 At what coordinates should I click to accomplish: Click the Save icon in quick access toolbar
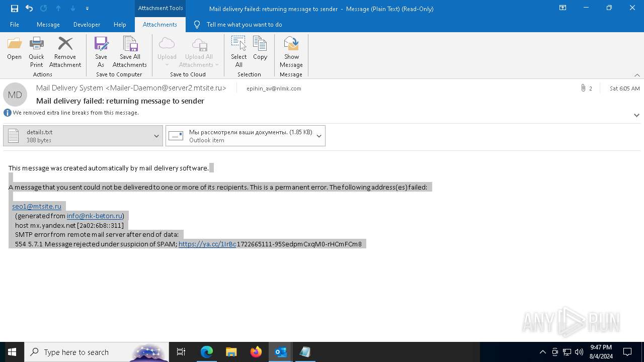tap(15, 9)
